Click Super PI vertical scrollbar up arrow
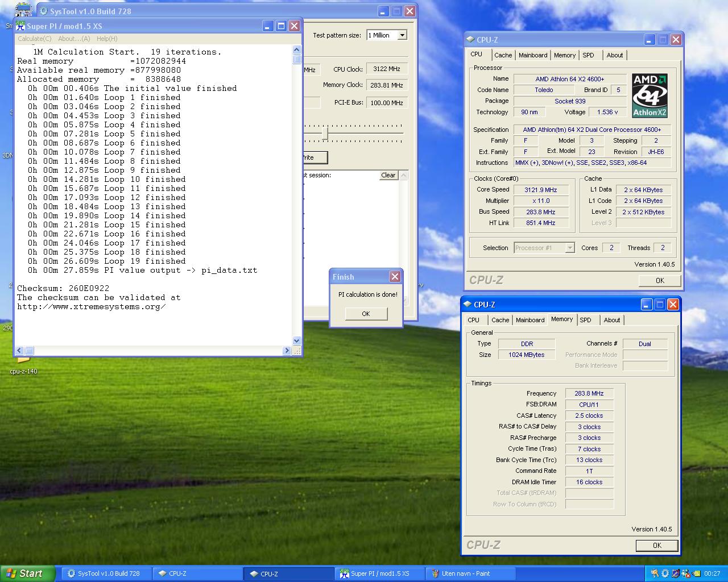Image resolution: width=728 pixels, height=582 pixels. [296, 50]
